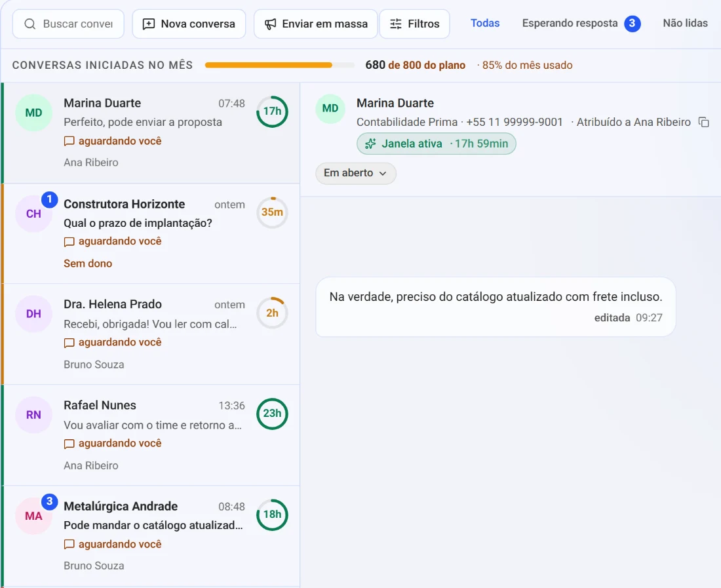Open the Em aberto status dropdown
This screenshot has height=588, width=721.
coord(355,173)
